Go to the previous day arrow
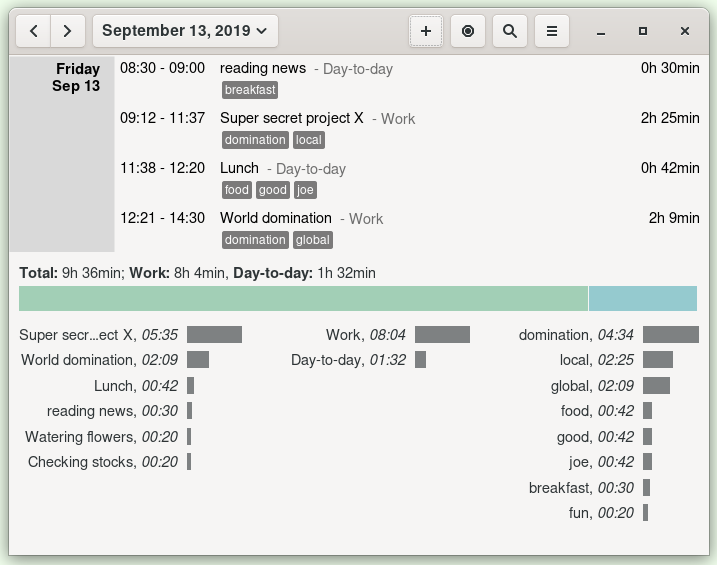The image size is (717, 565). (x=34, y=31)
